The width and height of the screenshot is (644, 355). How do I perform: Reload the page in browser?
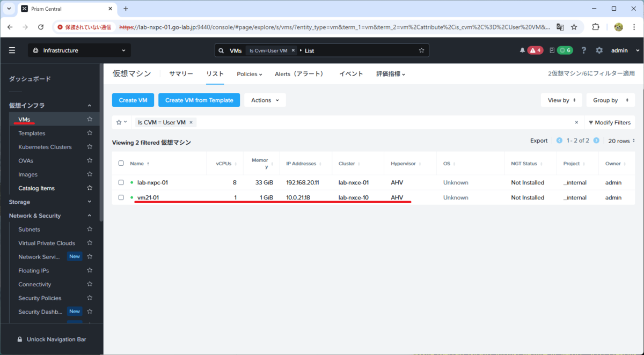point(41,27)
